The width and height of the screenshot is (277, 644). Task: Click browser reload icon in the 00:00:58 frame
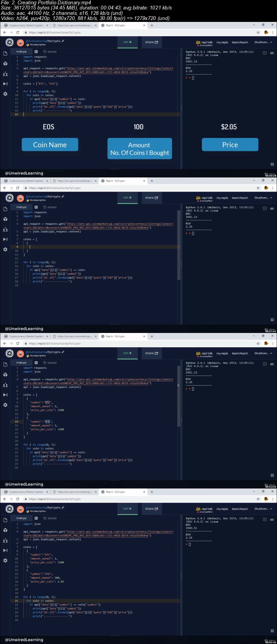18,32
